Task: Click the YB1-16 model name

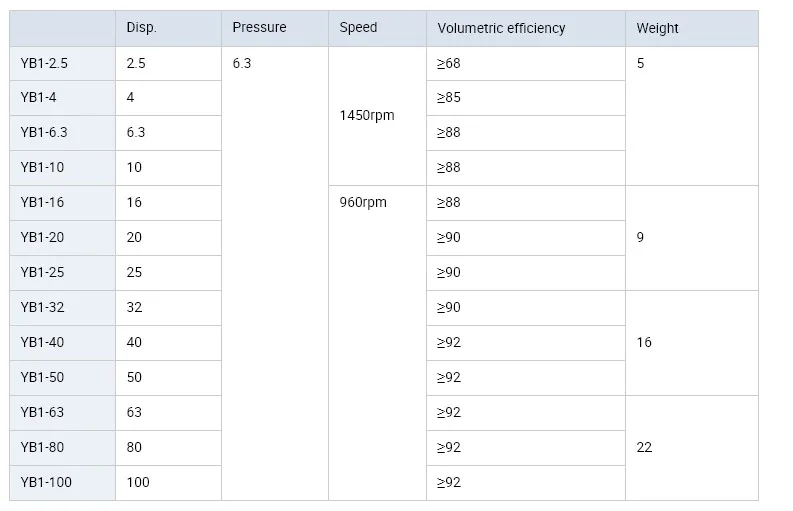Action: pos(42,202)
